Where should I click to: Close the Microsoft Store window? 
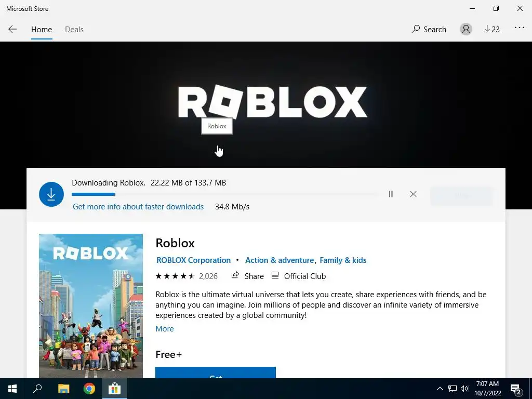pyautogui.click(x=520, y=8)
